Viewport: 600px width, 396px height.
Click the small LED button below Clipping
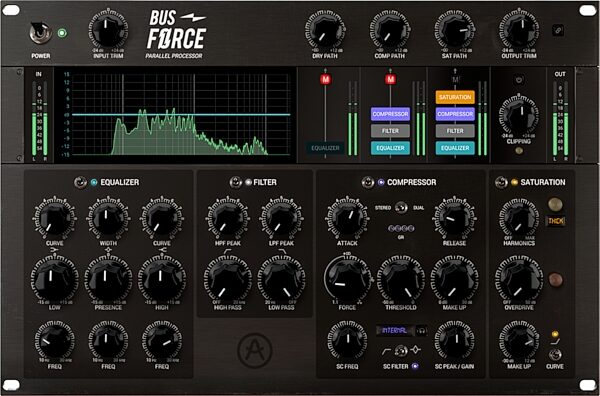pos(519,150)
